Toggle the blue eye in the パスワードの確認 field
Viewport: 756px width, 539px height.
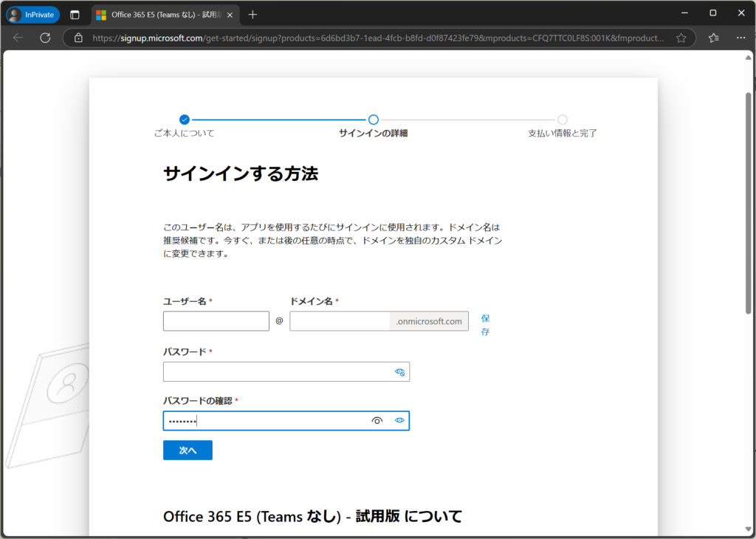[399, 420]
